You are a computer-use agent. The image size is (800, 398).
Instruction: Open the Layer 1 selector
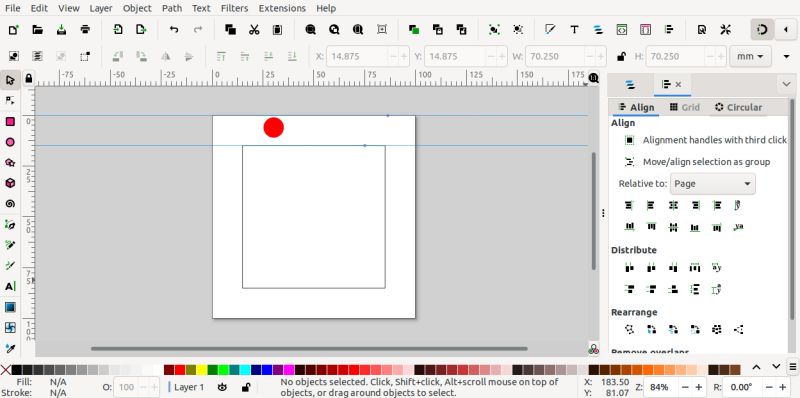pyautogui.click(x=187, y=387)
